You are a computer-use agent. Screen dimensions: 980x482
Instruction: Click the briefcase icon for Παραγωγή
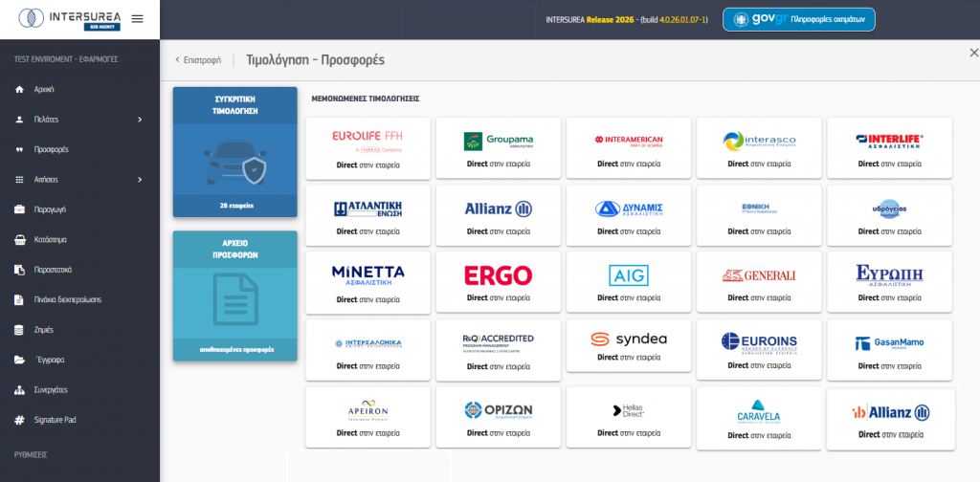[x=19, y=209]
